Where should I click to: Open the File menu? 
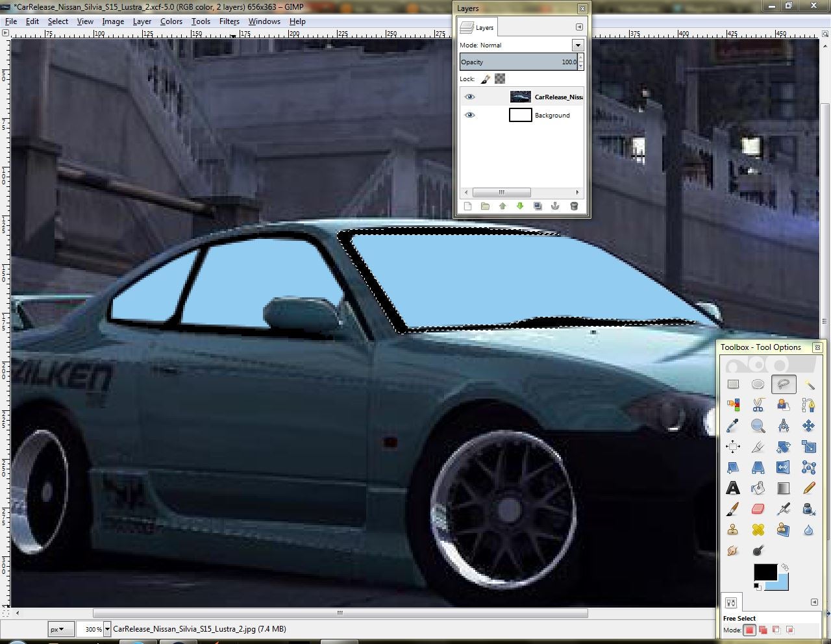click(x=11, y=21)
